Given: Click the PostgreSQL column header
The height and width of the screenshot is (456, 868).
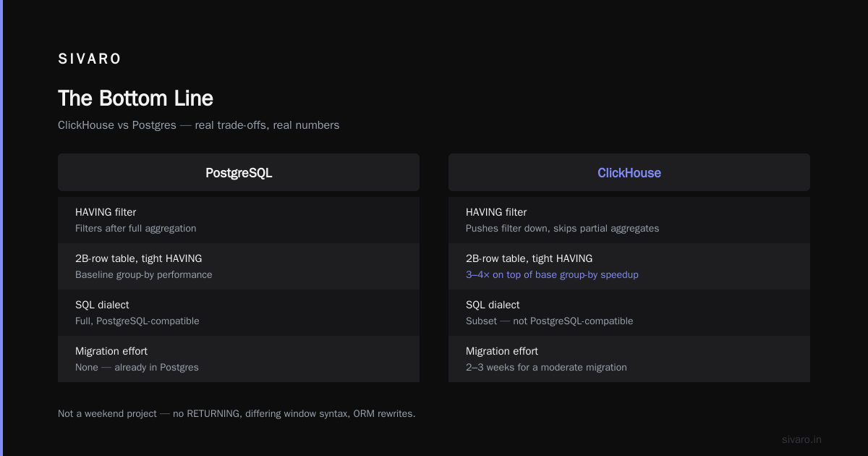Looking at the screenshot, I should (239, 173).
